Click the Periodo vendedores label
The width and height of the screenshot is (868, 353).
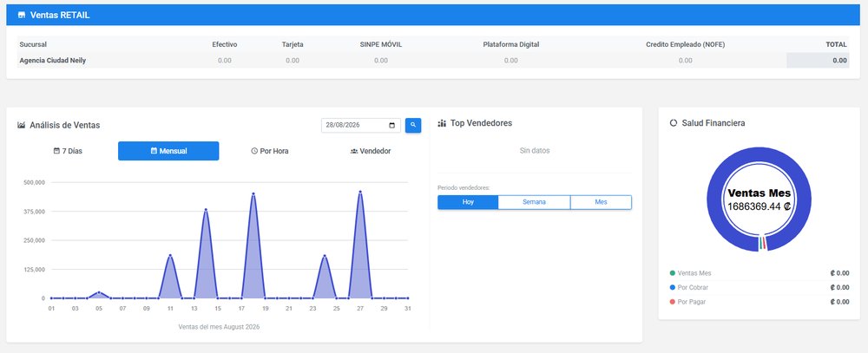coord(464,187)
